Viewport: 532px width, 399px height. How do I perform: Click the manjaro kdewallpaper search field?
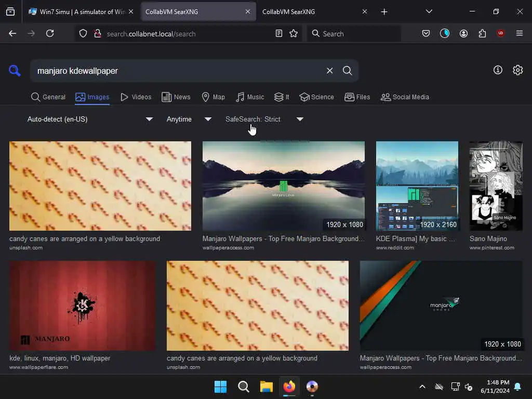click(178, 71)
